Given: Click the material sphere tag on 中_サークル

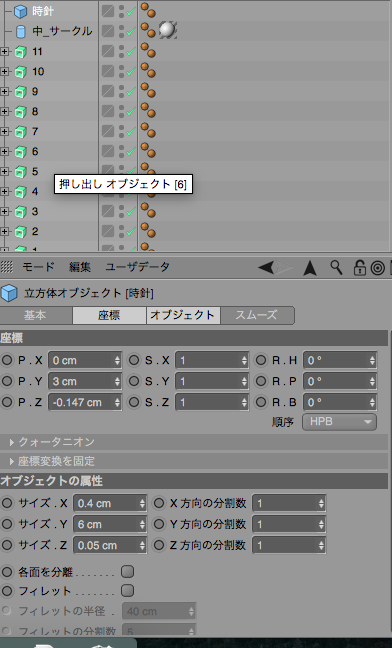Looking at the screenshot, I should (x=167, y=30).
